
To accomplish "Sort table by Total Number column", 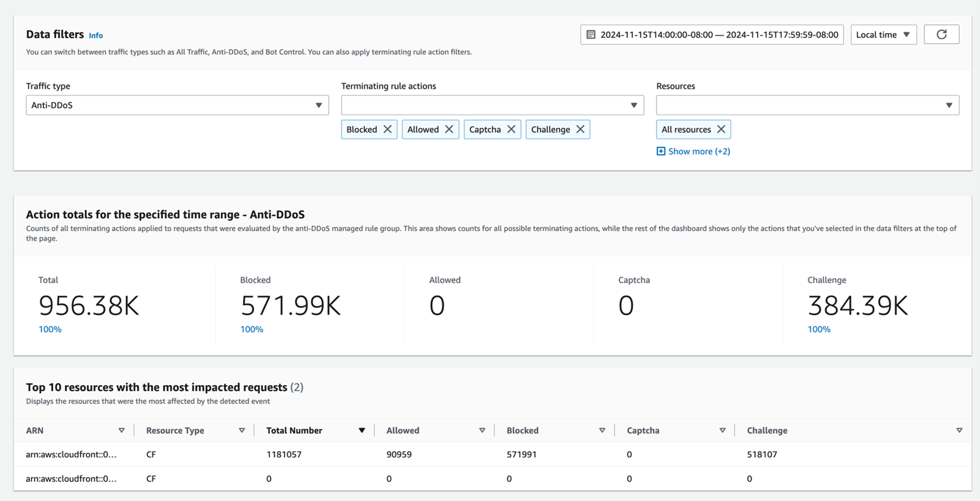I will tap(362, 430).
